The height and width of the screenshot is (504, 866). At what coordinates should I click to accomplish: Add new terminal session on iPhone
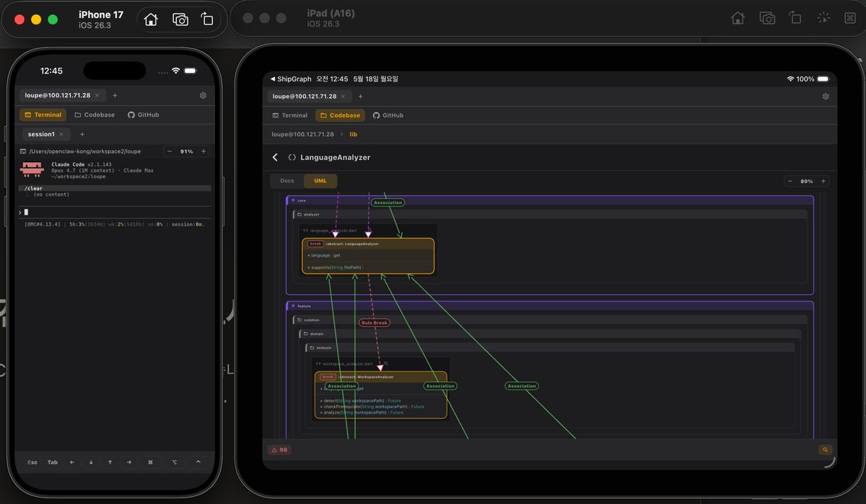pyautogui.click(x=82, y=134)
